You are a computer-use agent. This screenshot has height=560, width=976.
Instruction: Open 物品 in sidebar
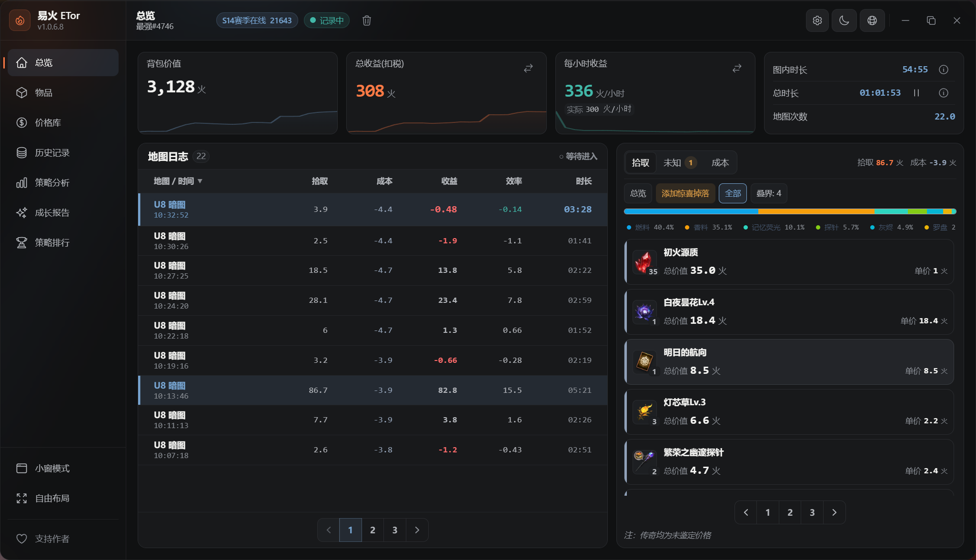click(x=63, y=92)
